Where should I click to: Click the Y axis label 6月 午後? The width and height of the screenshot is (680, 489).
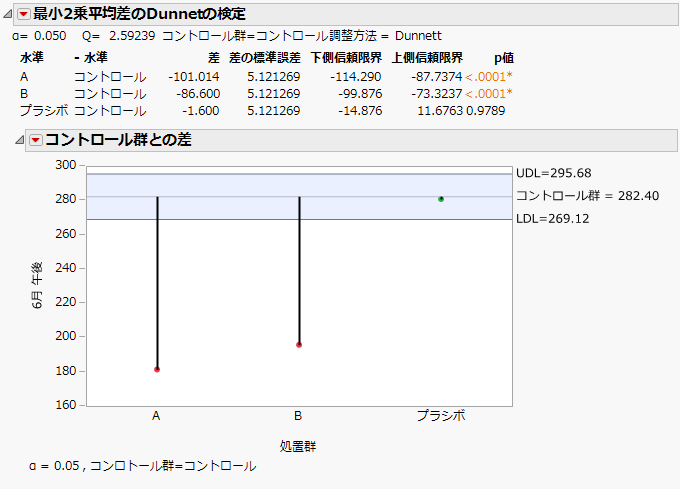(x=37, y=285)
